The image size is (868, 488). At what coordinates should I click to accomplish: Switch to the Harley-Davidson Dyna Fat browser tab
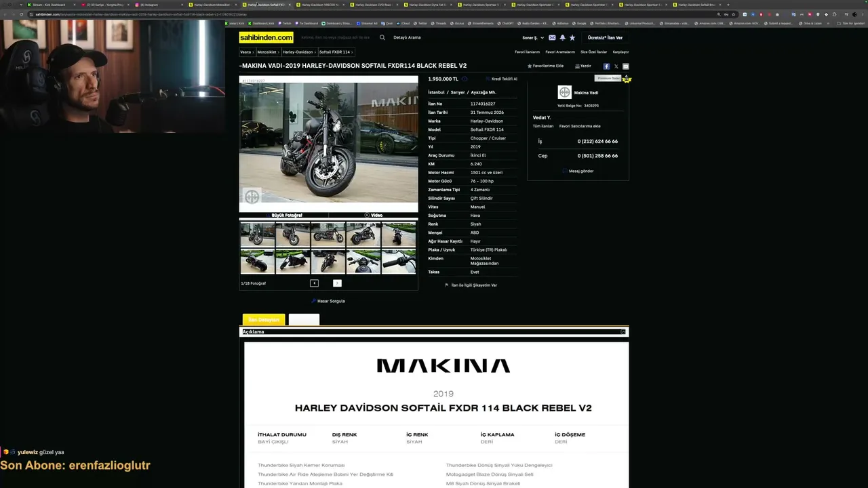pyautogui.click(x=427, y=5)
